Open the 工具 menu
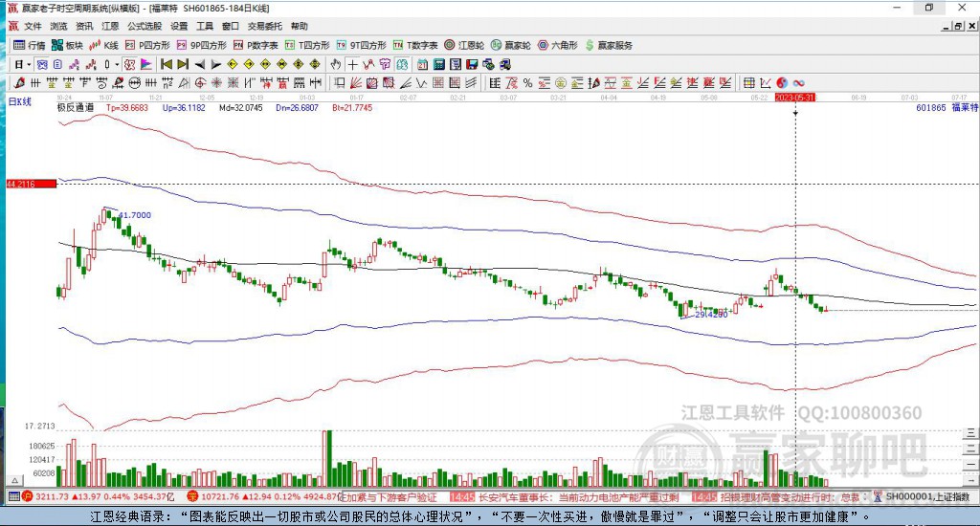980x526 pixels. coord(205,26)
